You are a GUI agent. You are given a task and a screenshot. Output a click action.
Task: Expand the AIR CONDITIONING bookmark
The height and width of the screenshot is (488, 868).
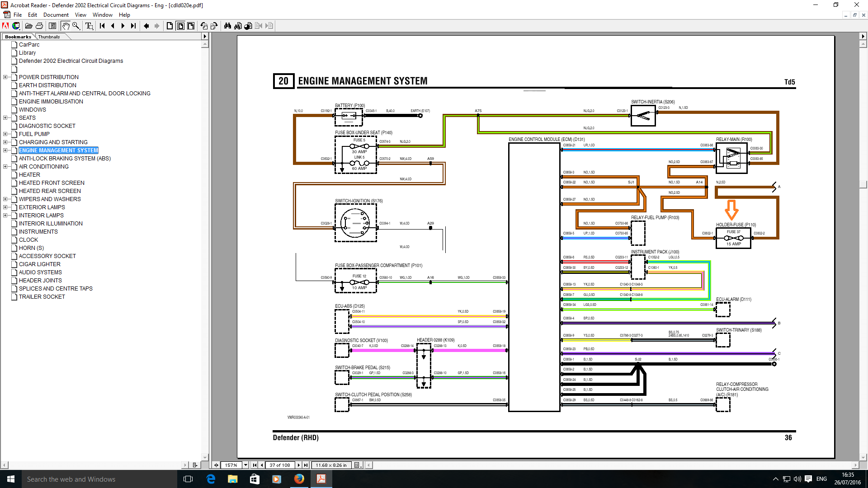coord(5,167)
